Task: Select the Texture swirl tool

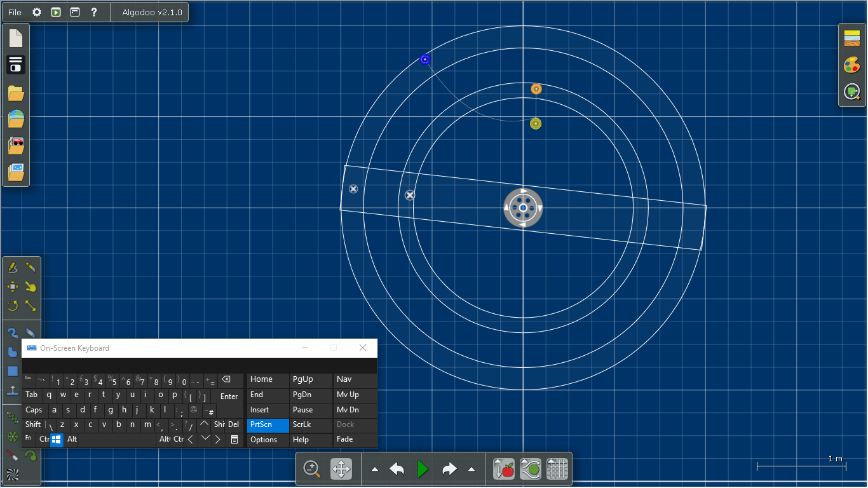Action: click(x=13, y=475)
